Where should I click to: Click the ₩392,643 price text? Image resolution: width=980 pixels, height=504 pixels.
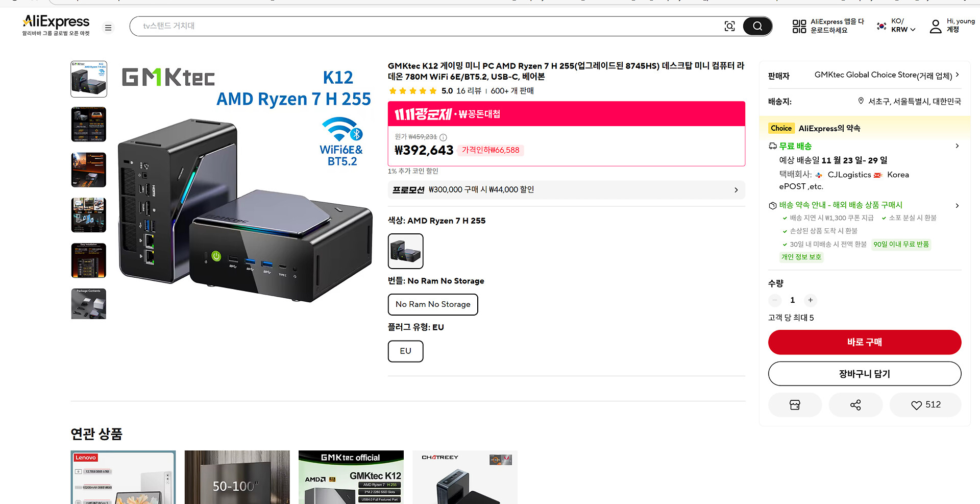[x=424, y=150]
